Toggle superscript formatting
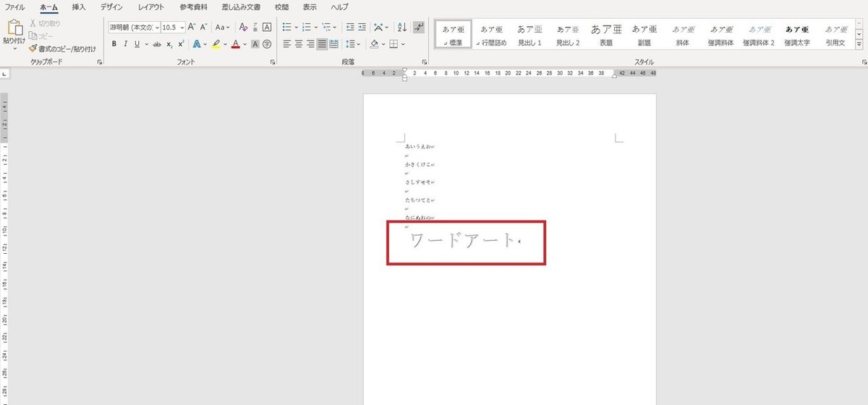The image size is (868, 405). (181, 44)
